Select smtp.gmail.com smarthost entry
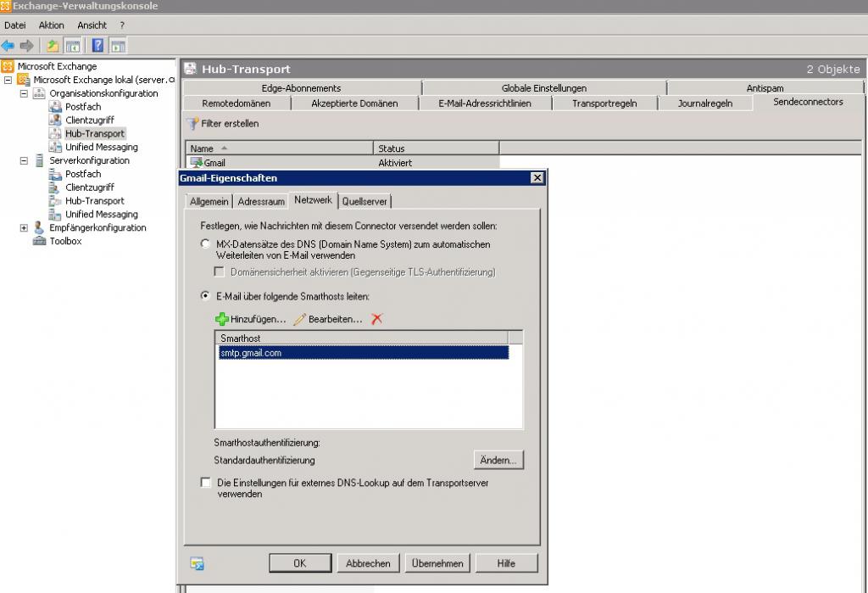The width and height of the screenshot is (868, 593). [x=364, y=353]
